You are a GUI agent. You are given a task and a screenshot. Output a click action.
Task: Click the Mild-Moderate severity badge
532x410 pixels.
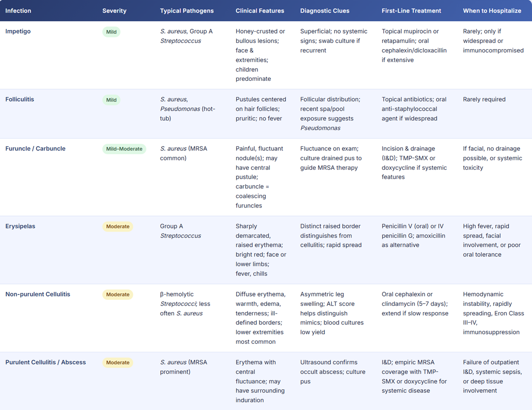pyautogui.click(x=124, y=149)
